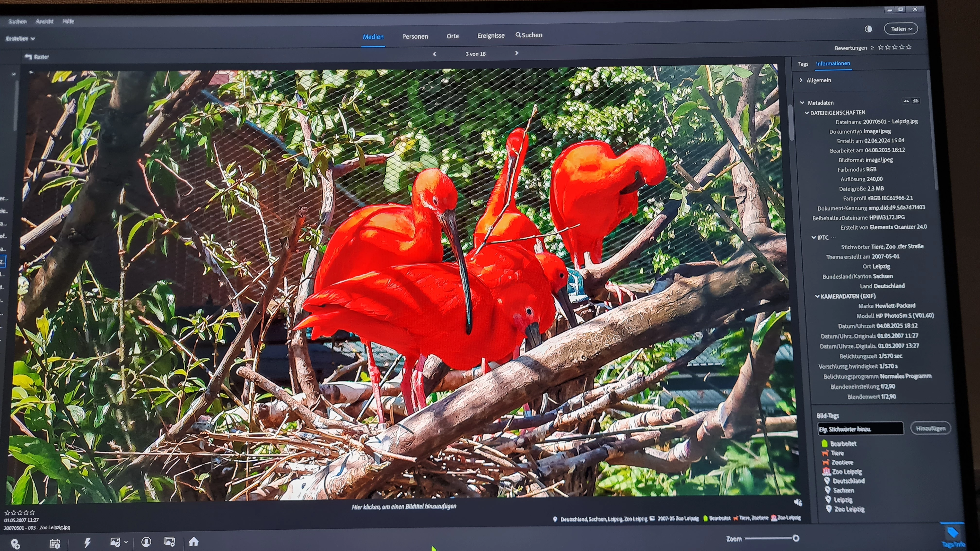
Task: Start slideshow with the slideshow icon
Action: coord(170,542)
